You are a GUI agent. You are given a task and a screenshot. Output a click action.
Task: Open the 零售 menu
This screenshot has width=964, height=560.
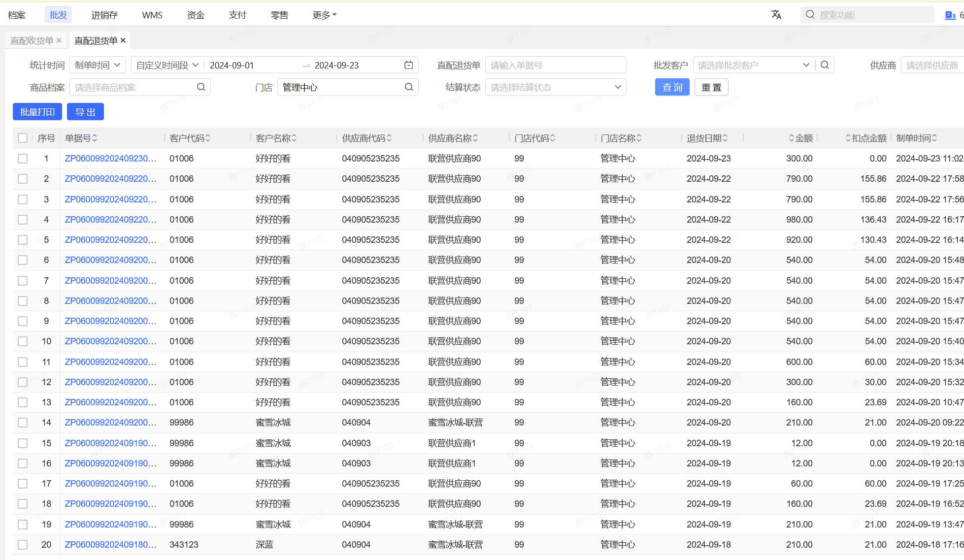click(x=279, y=15)
